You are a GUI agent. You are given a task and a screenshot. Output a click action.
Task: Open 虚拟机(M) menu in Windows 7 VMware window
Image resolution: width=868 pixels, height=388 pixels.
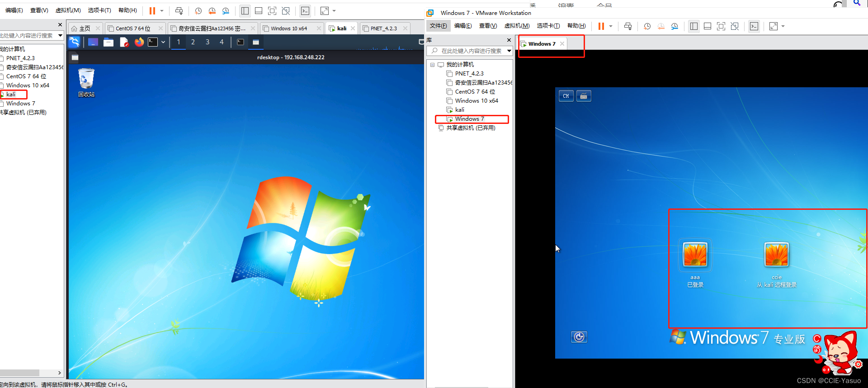click(x=517, y=26)
